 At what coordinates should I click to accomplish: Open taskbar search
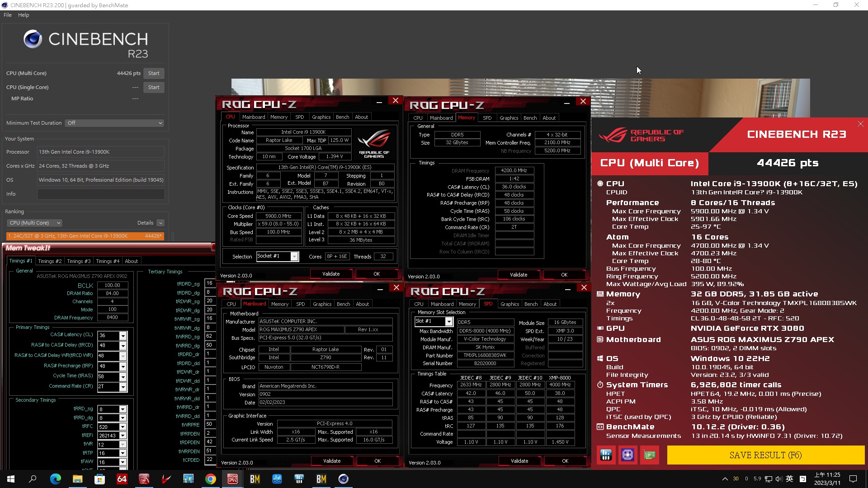point(33,479)
